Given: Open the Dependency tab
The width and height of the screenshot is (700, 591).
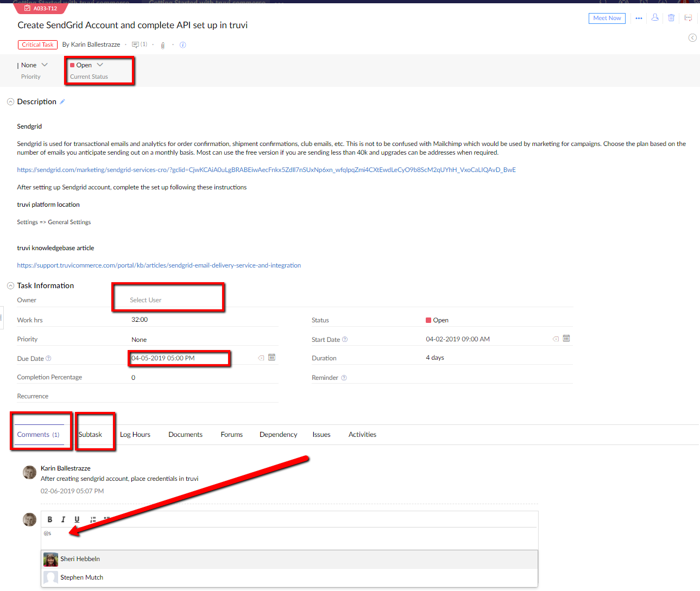Looking at the screenshot, I should (x=279, y=435).
